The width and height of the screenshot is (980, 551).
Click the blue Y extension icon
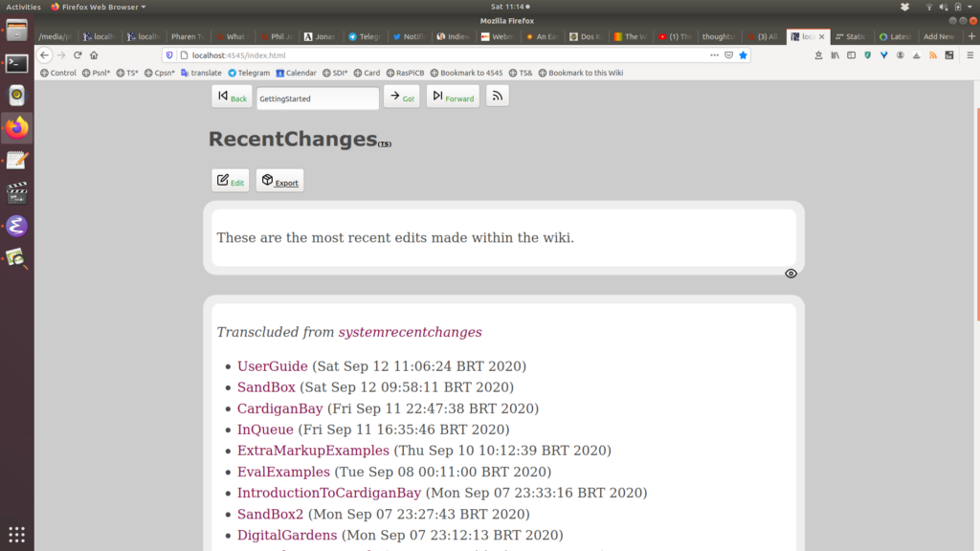point(883,55)
